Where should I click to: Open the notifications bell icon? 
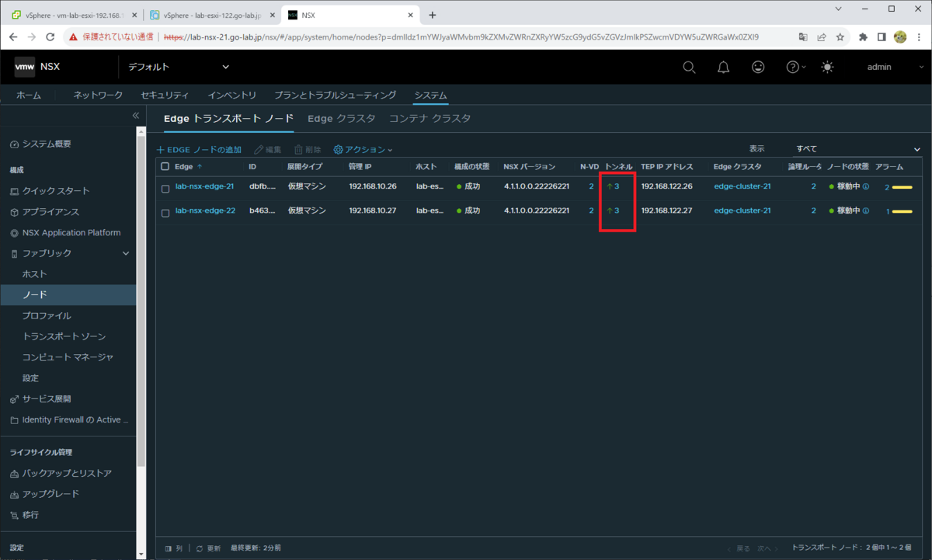[723, 68]
